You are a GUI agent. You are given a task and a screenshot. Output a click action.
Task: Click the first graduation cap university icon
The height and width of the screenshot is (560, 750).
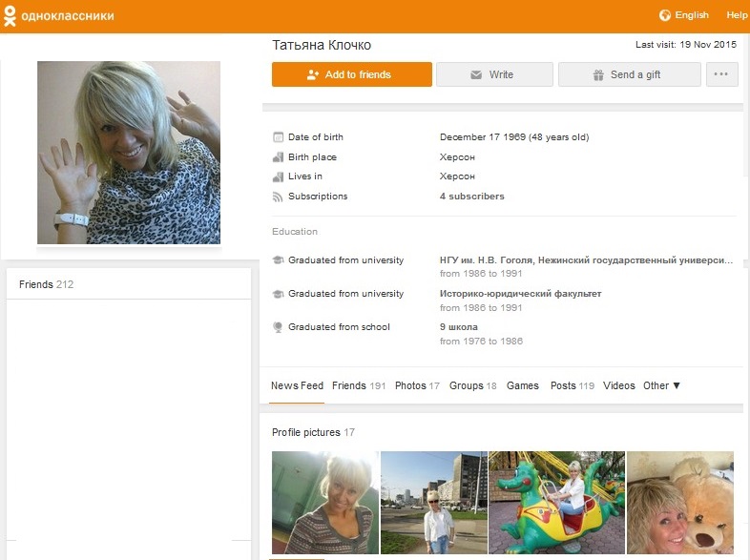pyautogui.click(x=278, y=260)
